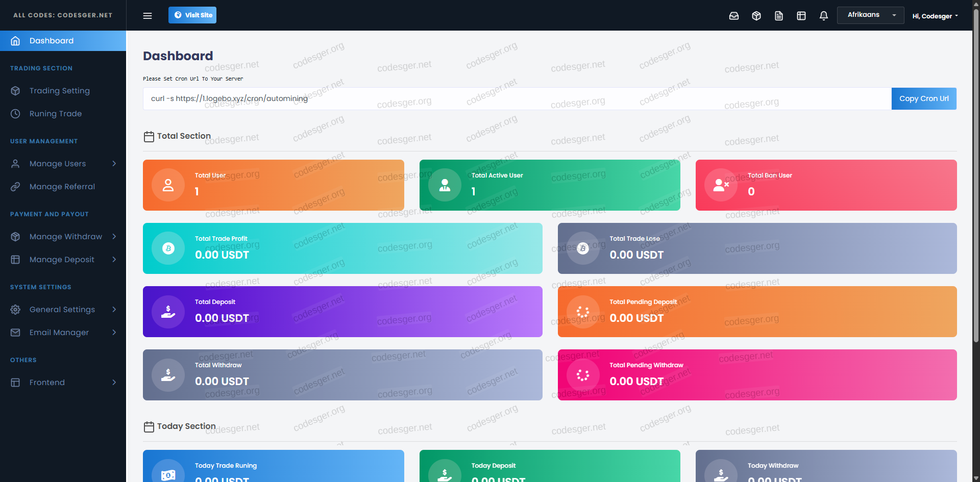Expand the Frontend sidebar section

63,383
